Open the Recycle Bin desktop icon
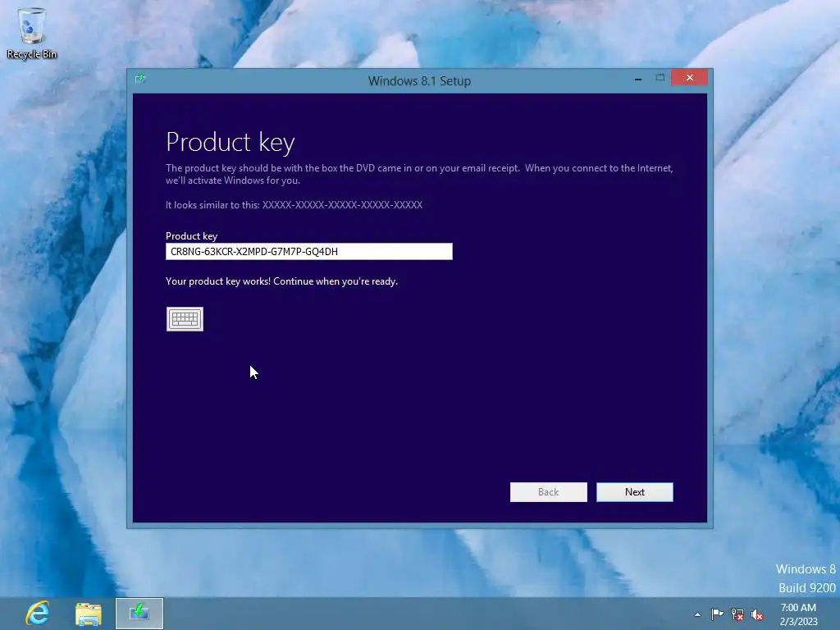The image size is (840, 630). (32, 33)
